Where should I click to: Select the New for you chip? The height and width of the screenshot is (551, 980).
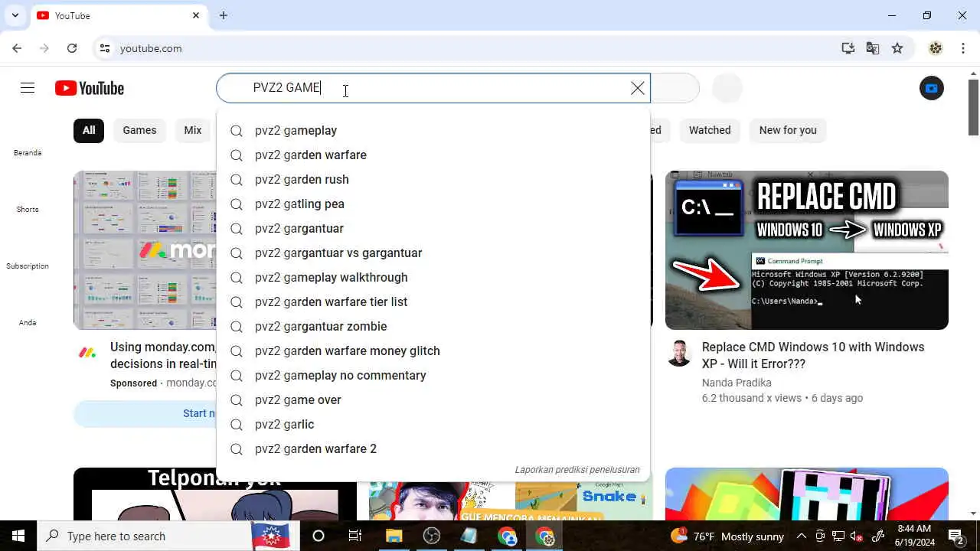[x=788, y=130]
